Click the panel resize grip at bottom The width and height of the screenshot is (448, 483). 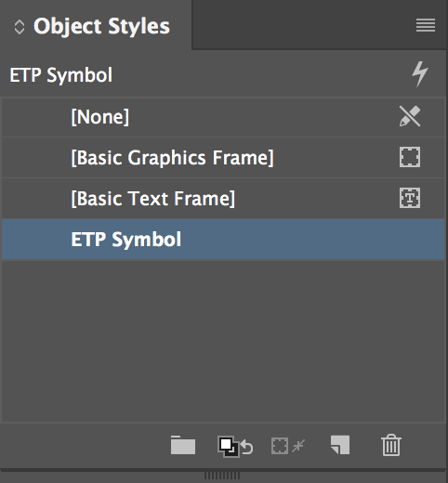point(222,476)
